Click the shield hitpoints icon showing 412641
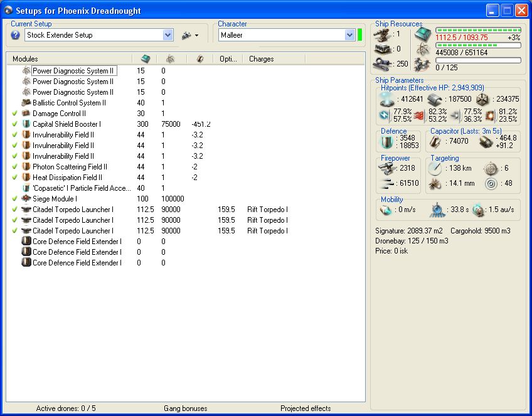 coord(386,99)
